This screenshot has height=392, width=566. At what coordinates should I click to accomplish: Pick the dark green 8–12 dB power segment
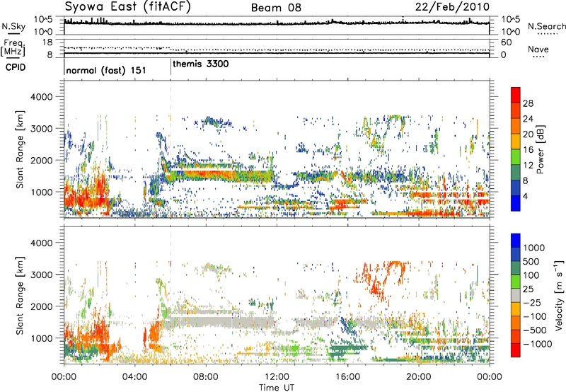[x=516, y=172]
